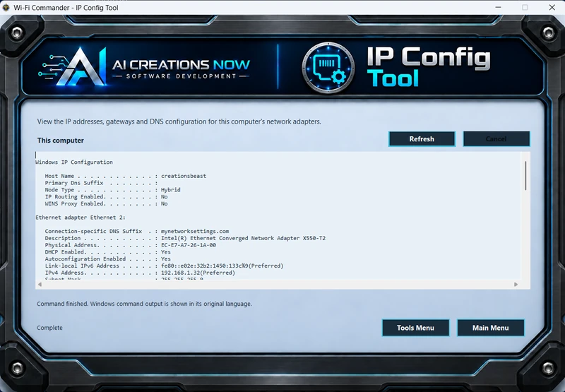Click the Link-local IPv6 address value
565x392 pixels.
222,266
